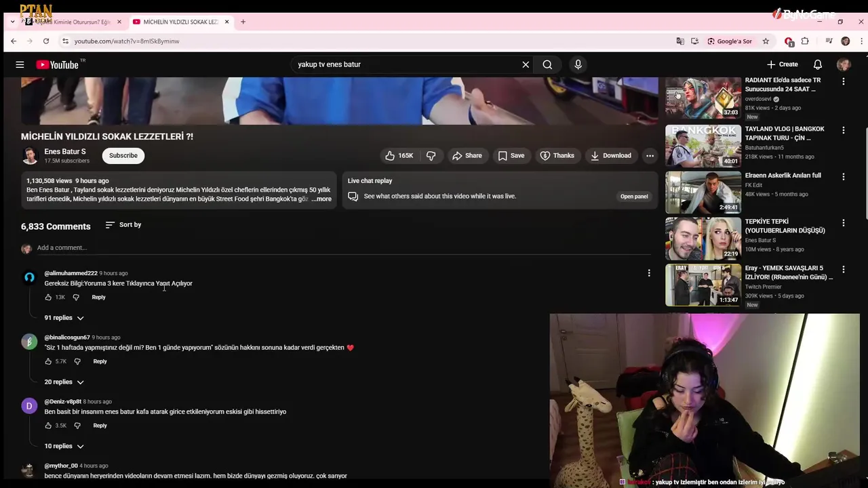The image size is (868, 488).
Task: Reload the page
Action: pyautogui.click(x=46, y=41)
